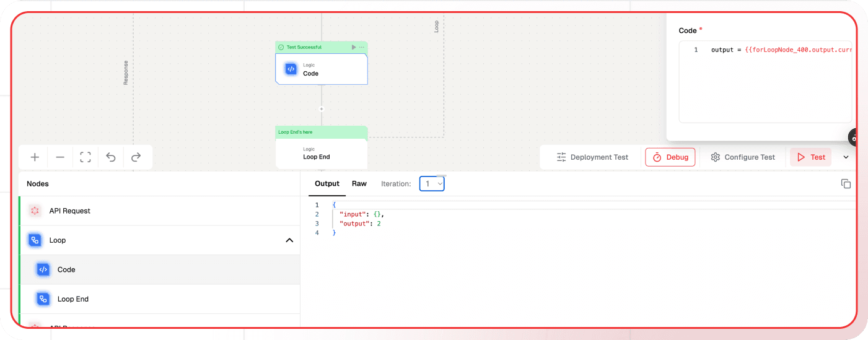
Task: Run Code node with its play icon
Action: (354, 47)
